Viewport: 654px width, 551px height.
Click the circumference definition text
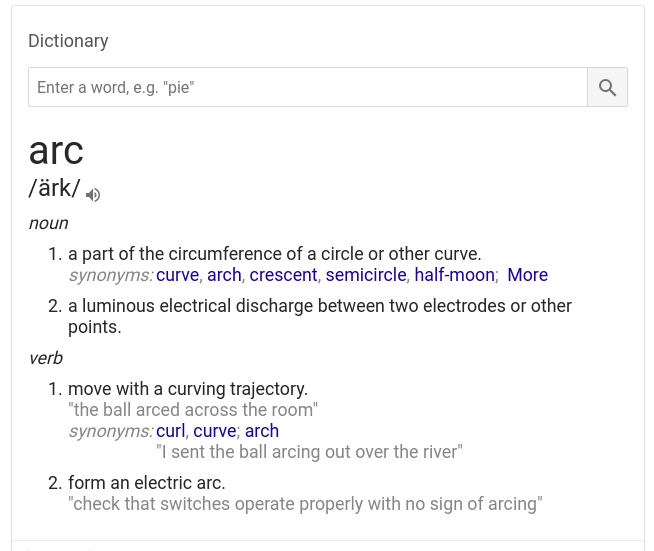click(x=275, y=254)
